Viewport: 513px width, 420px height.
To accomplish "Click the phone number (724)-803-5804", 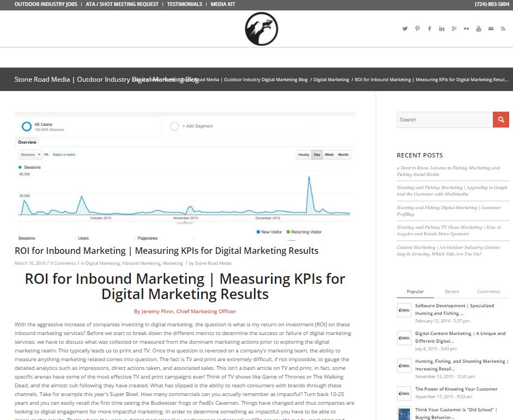I will pos(492,4).
